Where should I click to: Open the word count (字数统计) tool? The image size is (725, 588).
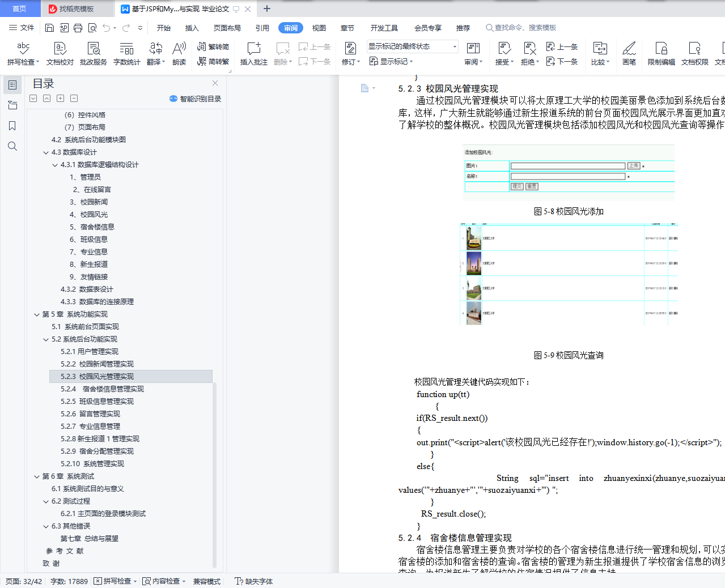pos(127,54)
